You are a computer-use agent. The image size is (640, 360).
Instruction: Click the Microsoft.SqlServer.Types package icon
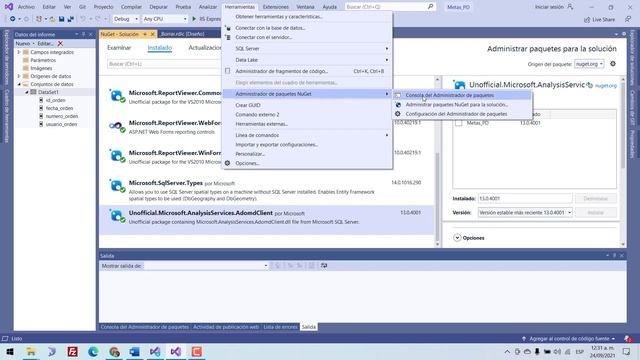117,186
